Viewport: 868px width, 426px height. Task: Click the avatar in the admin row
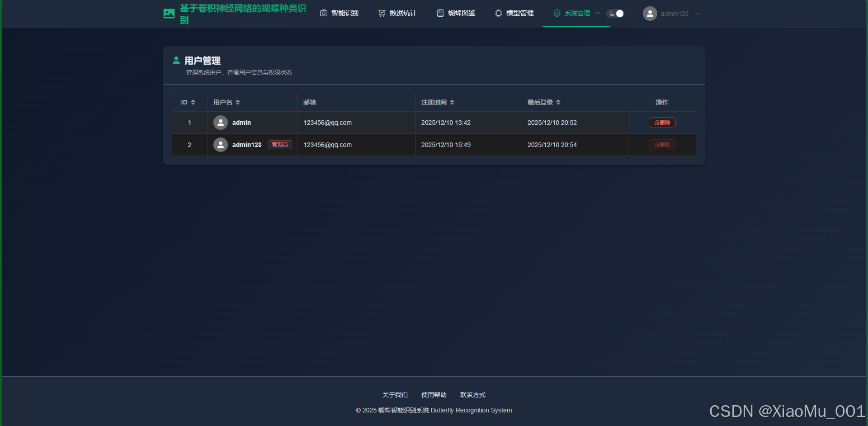tap(221, 123)
